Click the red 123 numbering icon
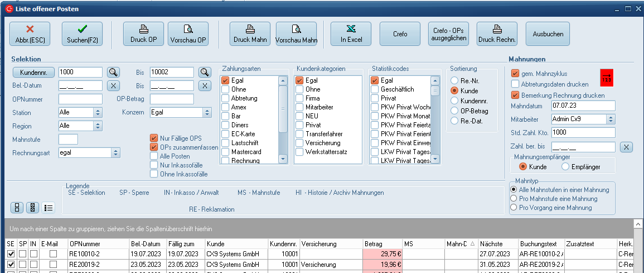 click(606, 78)
